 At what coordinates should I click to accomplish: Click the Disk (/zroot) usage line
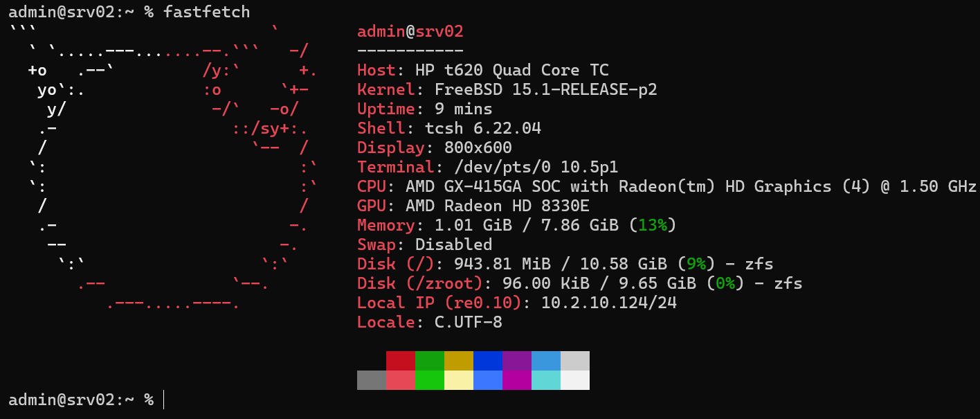coord(580,283)
